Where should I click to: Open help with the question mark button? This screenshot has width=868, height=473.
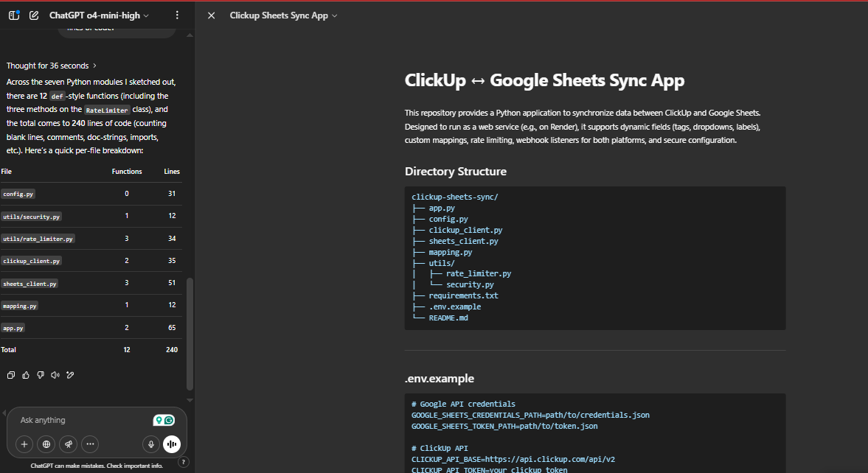[x=183, y=461]
